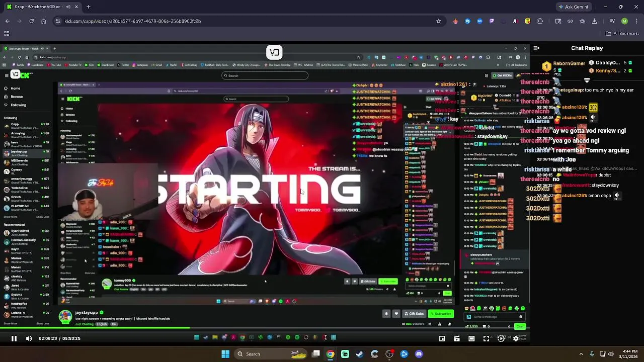Open the All Bookmarks folder
644x362 pixels.
pos(622,34)
